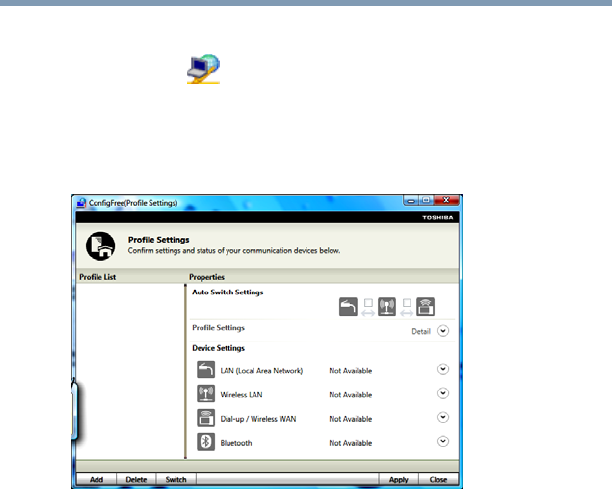Click the 'Bluetooth' device label
612x489 pixels.
(x=236, y=443)
